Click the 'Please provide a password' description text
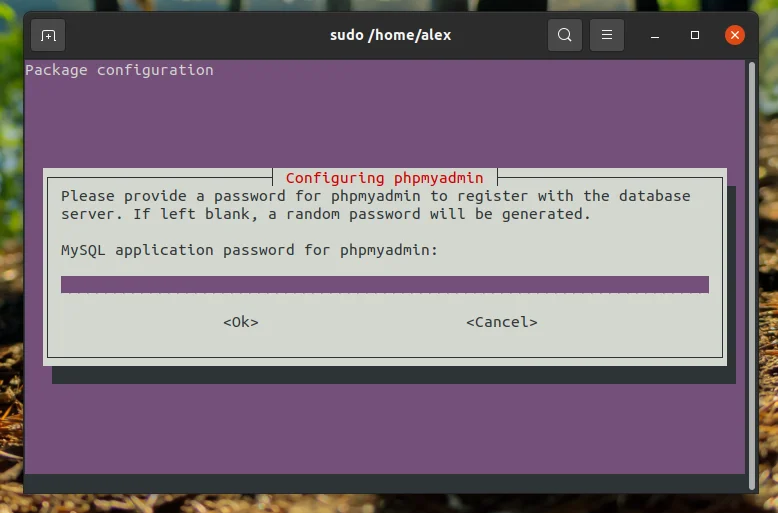This screenshot has width=778, height=513. pyautogui.click(x=376, y=205)
